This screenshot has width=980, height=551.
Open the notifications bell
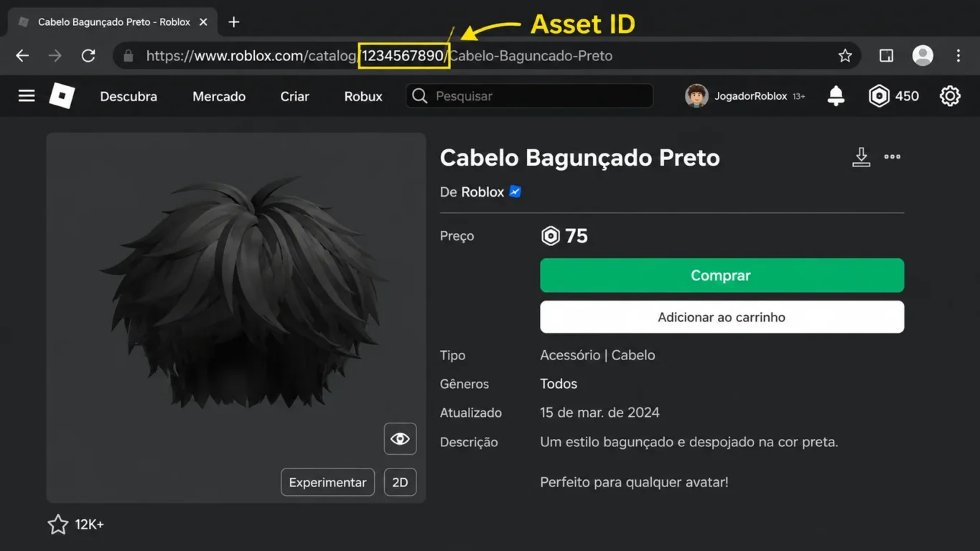[836, 96]
